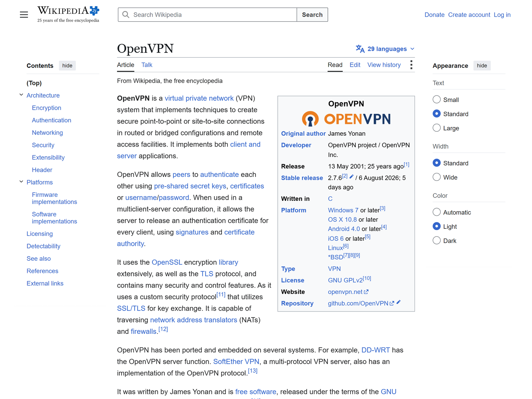
Task: Open the View history tab
Action: click(384, 65)
